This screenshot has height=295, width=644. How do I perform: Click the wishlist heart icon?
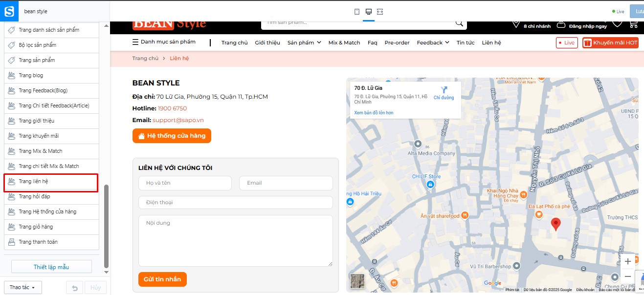point(617,23)
